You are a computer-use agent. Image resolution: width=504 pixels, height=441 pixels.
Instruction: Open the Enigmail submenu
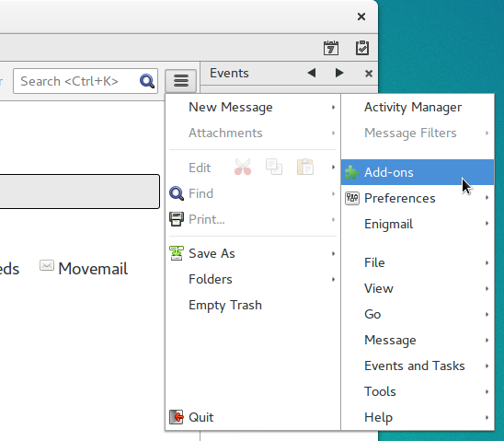coord(418,224)
